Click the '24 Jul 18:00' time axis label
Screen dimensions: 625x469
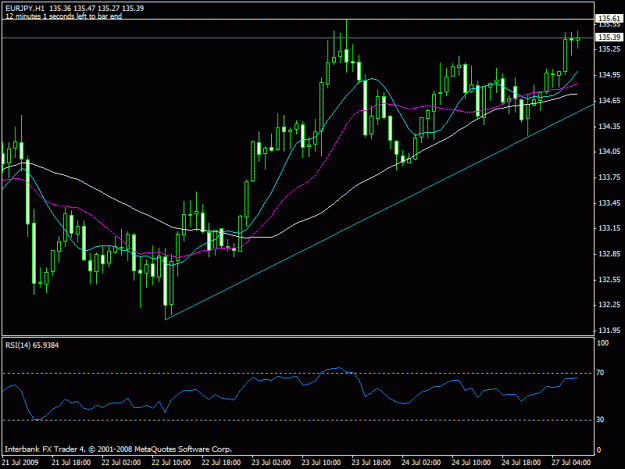(x=521, y=462)
